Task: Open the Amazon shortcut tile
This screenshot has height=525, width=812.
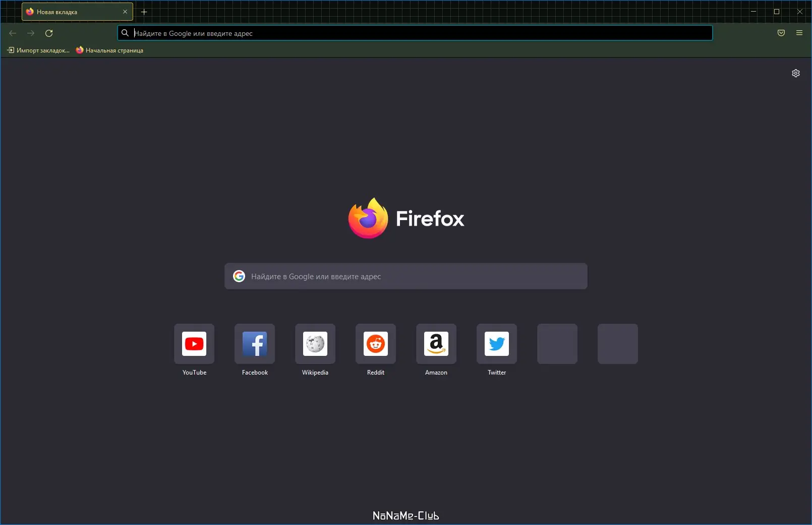Action: 436,344
